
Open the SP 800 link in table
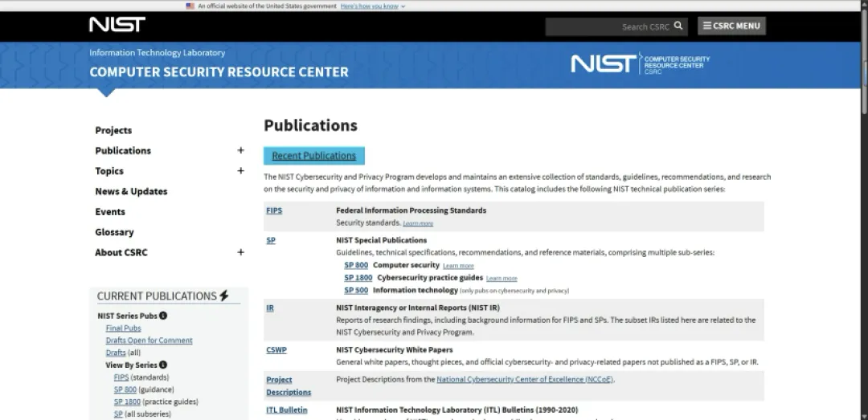(356, 265)
